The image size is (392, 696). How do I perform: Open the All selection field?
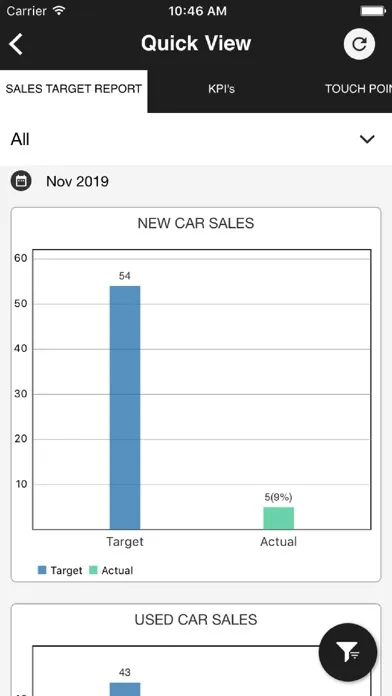[x=196, y=139]
